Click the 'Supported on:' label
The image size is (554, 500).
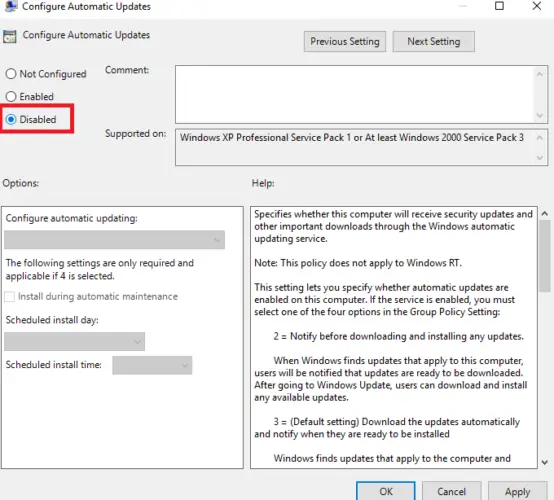click(135, 134)
